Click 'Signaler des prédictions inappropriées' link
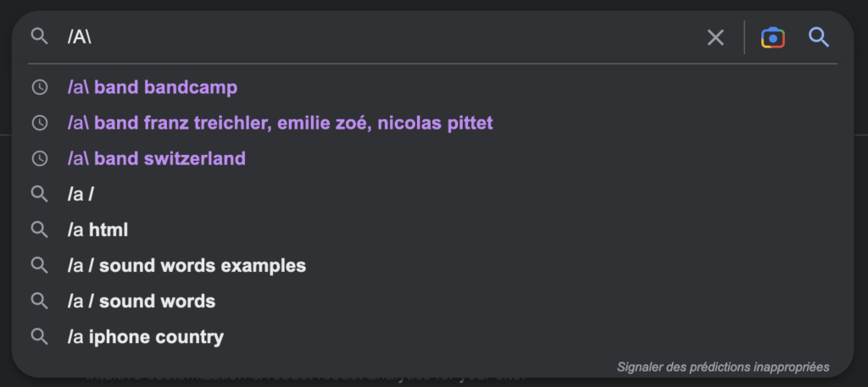The height and width of the screenshot is (387, 868). [723, 367]
